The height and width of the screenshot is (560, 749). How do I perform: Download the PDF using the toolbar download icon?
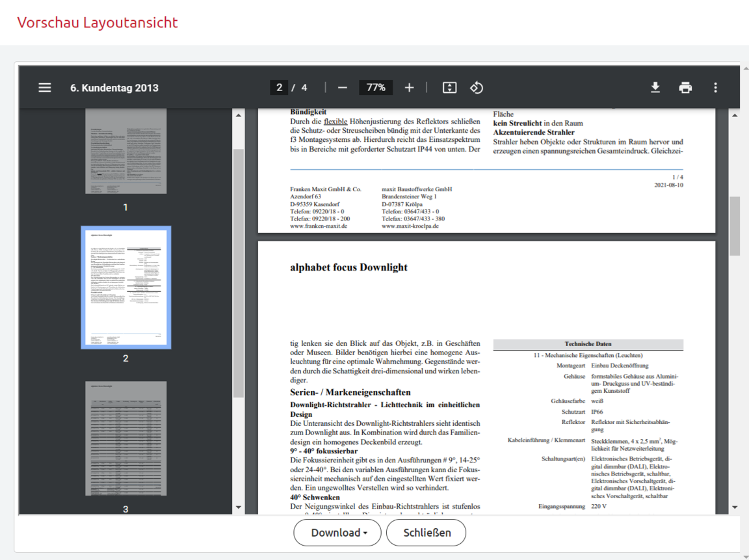click(655, 87)
